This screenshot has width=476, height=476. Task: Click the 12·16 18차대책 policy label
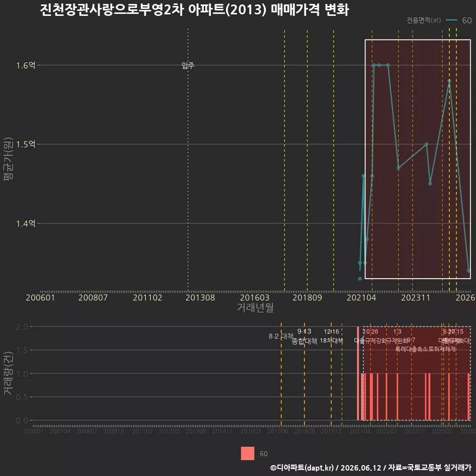[331, 336]
